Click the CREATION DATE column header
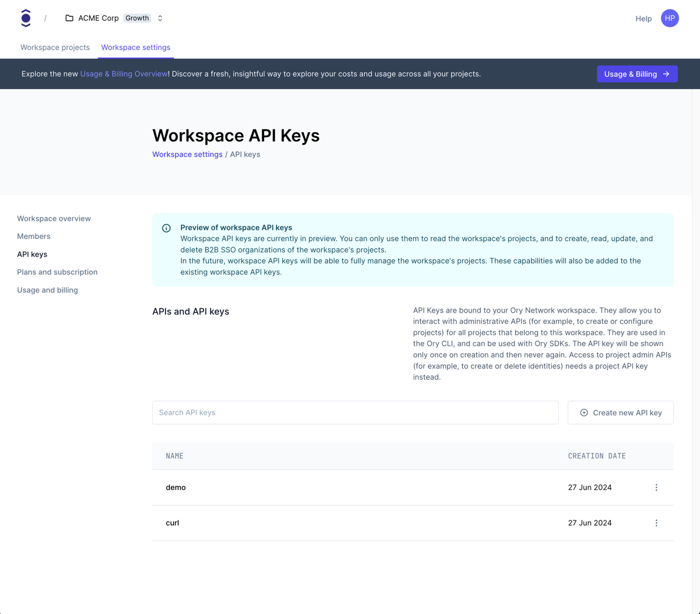This screenshot has height=614, width=700. coord(597,456)
